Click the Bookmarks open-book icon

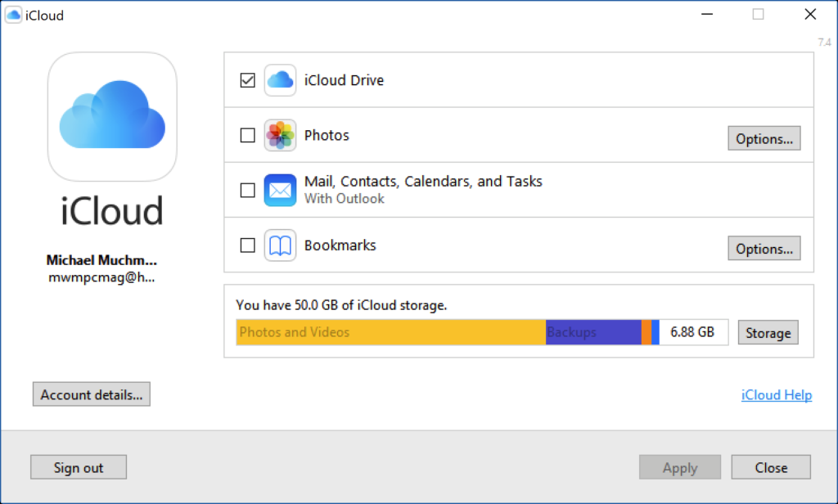[280, 245]
